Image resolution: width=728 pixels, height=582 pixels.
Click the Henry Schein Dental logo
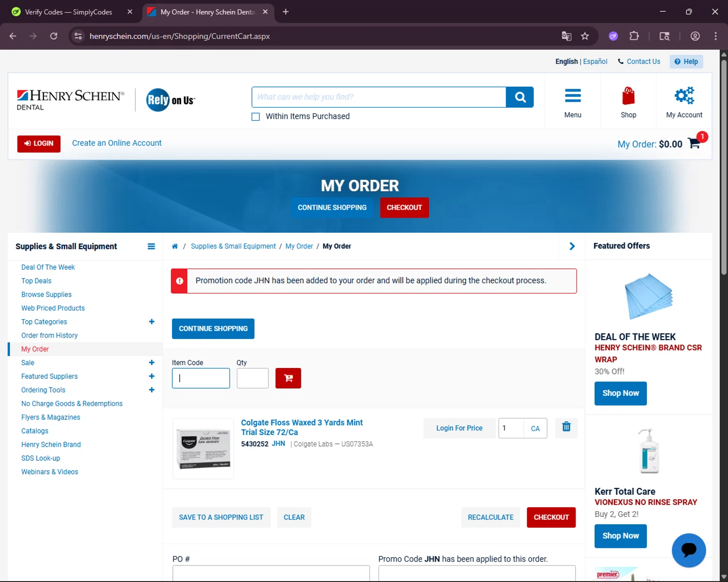click(x=70, y=100)
